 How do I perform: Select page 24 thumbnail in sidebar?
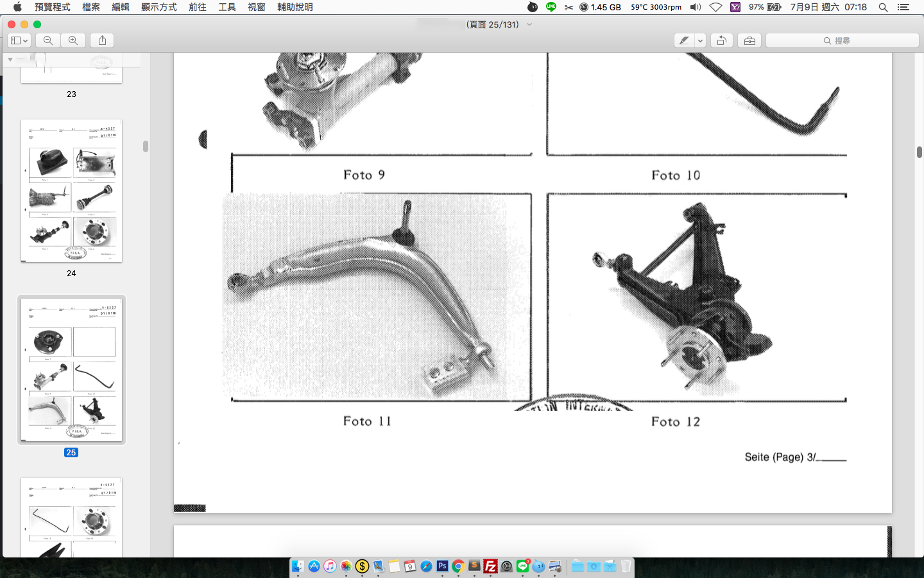(x=71, y=191)
